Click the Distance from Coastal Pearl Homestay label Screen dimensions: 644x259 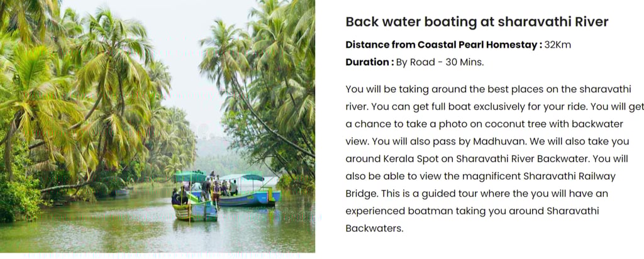[444, 45]
